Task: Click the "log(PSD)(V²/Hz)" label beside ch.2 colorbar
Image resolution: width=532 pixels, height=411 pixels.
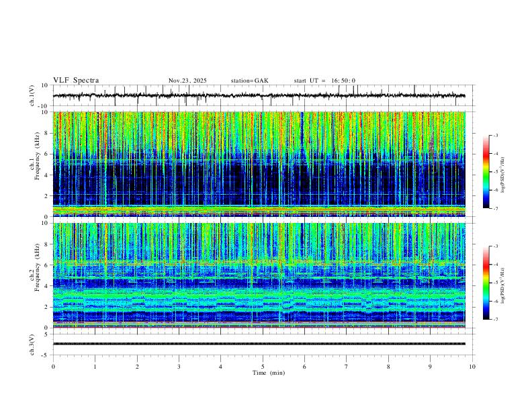Action: tap(502, 285)
